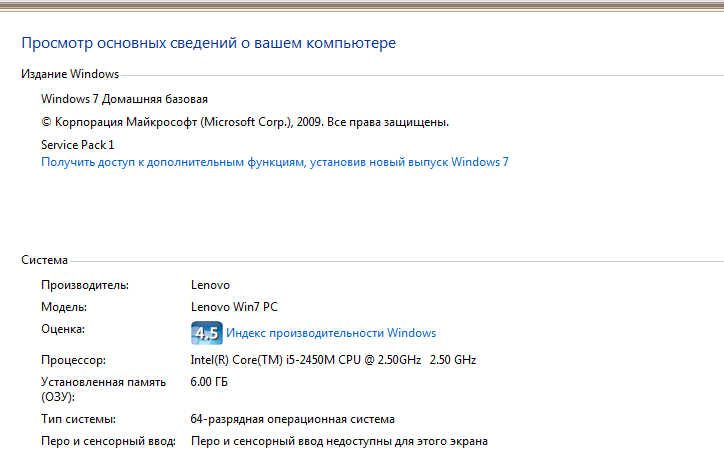Select processor value Intel Core i5-2450M
The image size is (724, 463).
point(333,360)
